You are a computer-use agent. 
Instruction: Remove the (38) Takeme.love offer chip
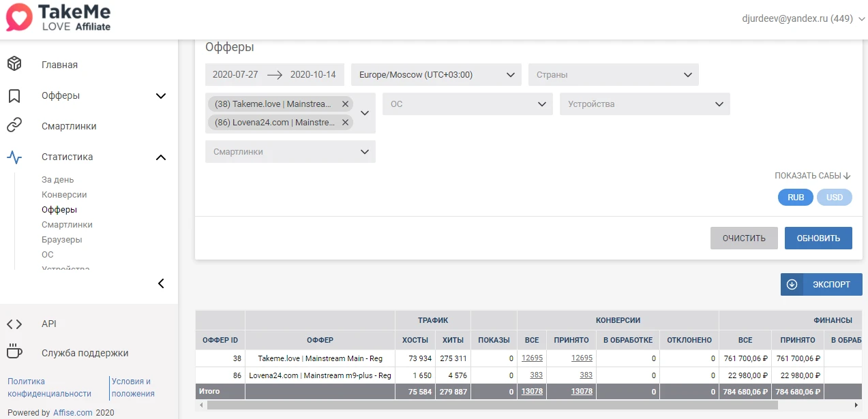[345, 104]
